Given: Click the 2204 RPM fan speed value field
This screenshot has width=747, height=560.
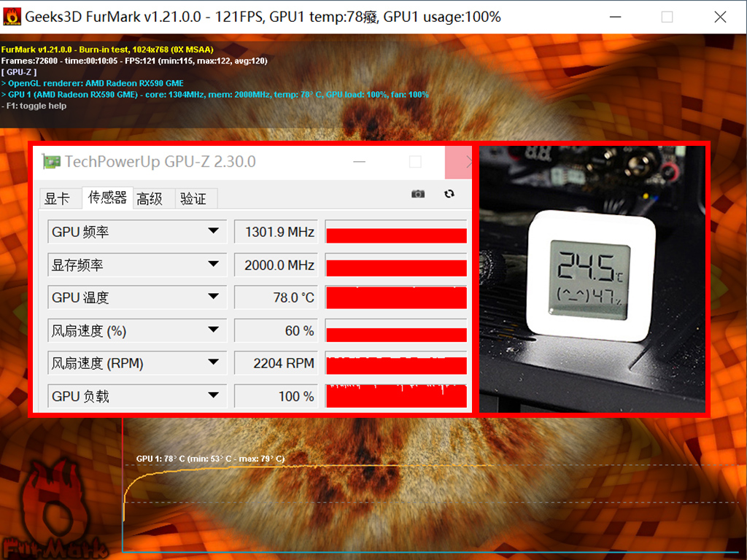Looking at the screenshot, I should [x=275, y=362].
